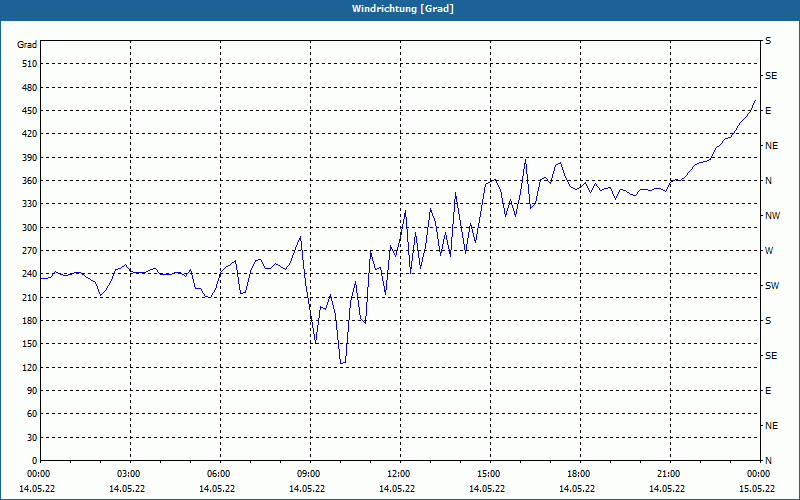Select the '270' degree axis label

click(30, 251)
